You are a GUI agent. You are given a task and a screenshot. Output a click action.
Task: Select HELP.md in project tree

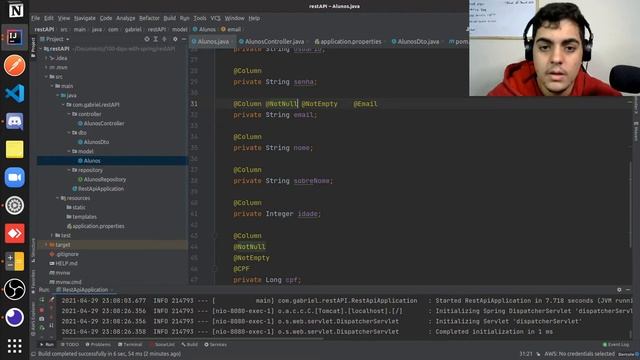63,264
